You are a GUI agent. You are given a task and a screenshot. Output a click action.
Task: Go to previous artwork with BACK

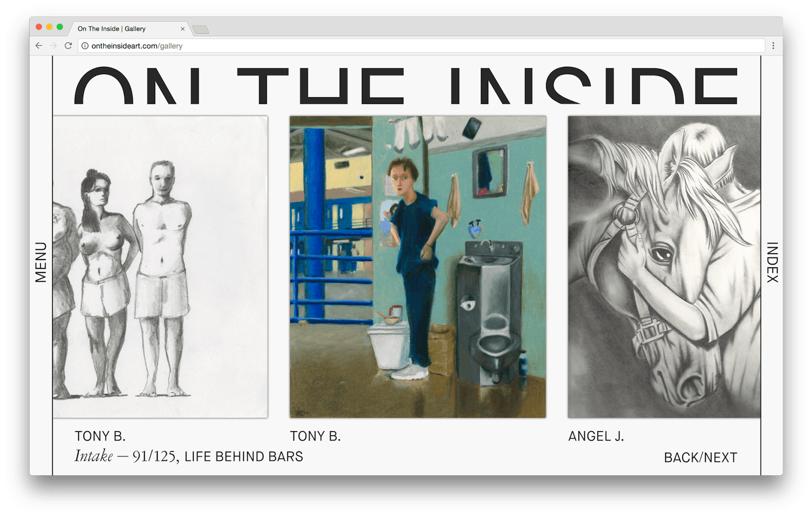(681, 458)
